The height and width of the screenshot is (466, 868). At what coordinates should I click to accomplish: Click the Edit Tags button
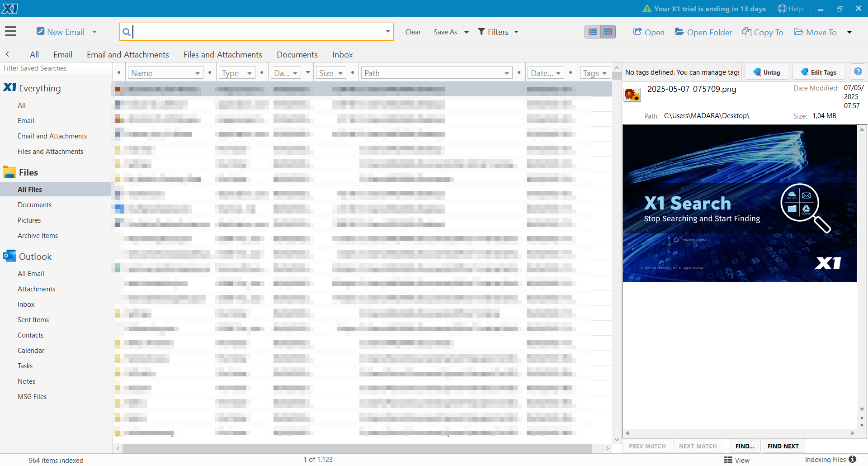point(818,72)
